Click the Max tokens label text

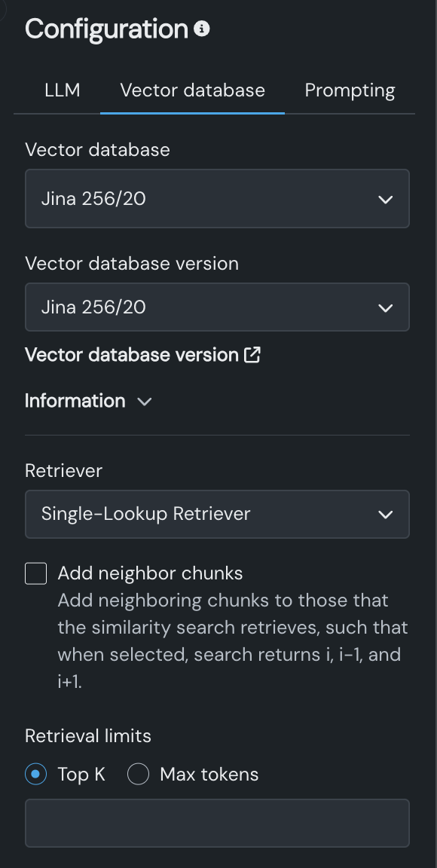coord(209,774)
